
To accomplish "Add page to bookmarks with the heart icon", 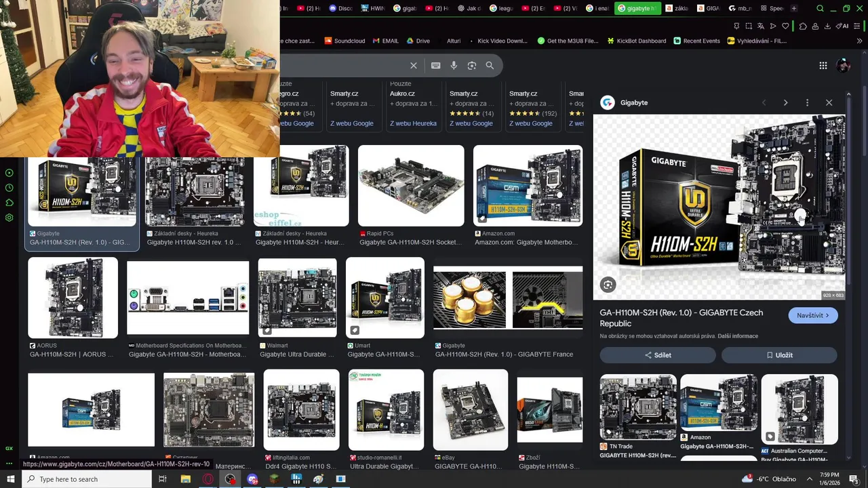I will click(786, 26).
